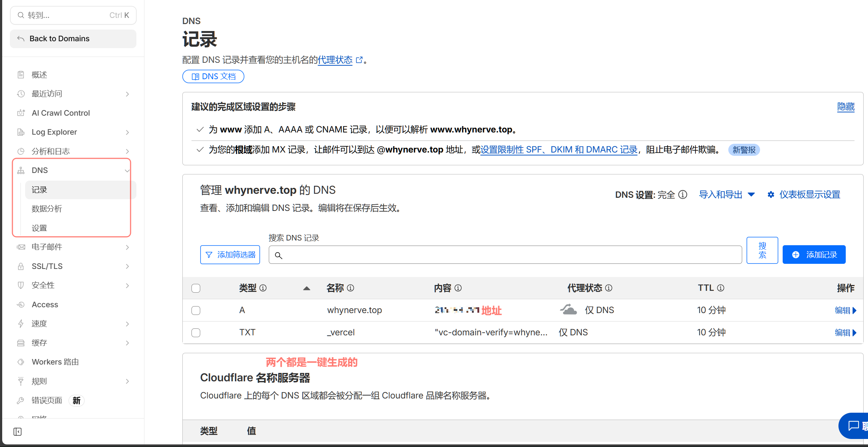Click the info icon beside DNS 设置: 完全
This screenshot has height=447, width=868.
point(683,194)
